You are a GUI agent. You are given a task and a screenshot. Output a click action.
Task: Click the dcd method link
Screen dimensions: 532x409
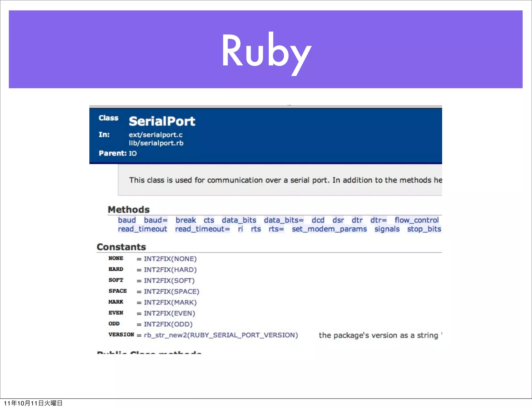click(x=318, y=220)
